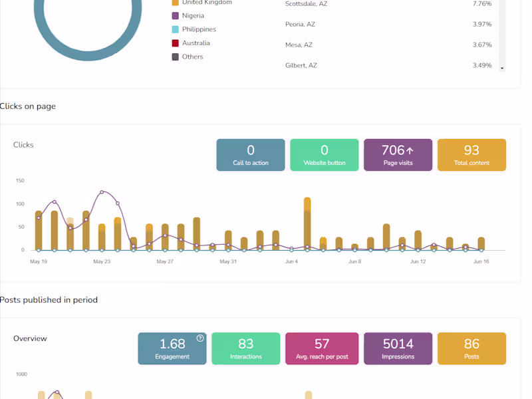The image size is (532, 399).
Task: Open the Engagement metric card
Action: (x=172, y=348)
